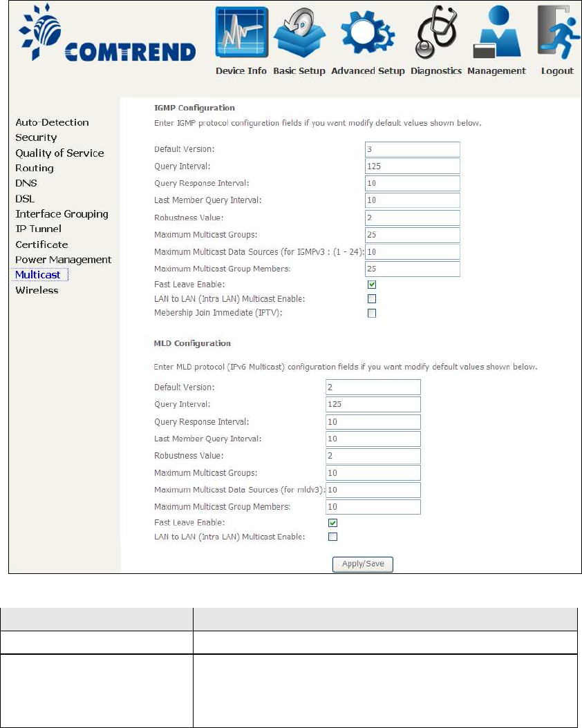Click MLD Last Member Query Interval field
This screenshot has height=728, width=582.
(373, 439)
